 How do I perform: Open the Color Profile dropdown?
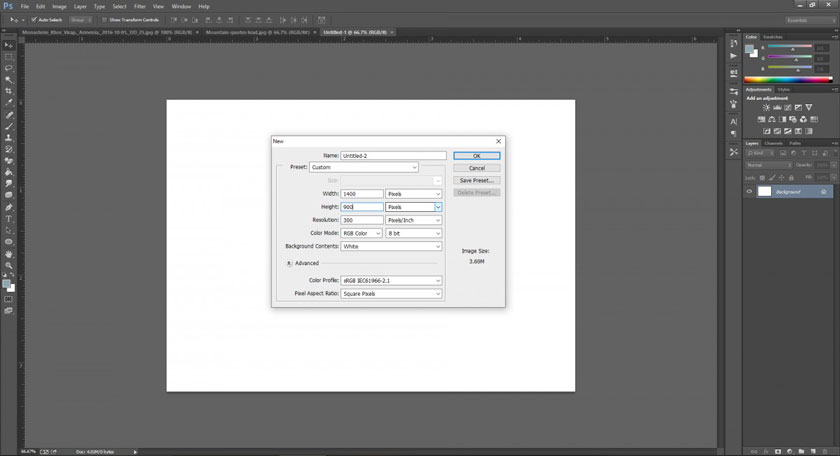click(x=392, y=281)
